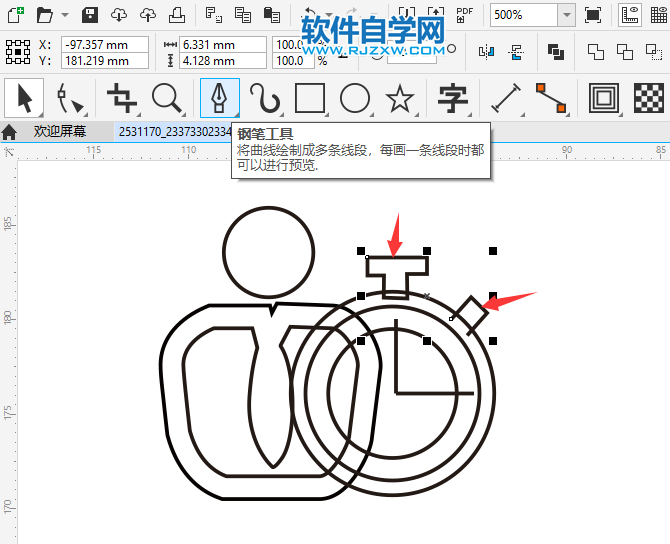Click the cloud download icon
The height and width of the screenshot is (544, 670).
[119, 15]
